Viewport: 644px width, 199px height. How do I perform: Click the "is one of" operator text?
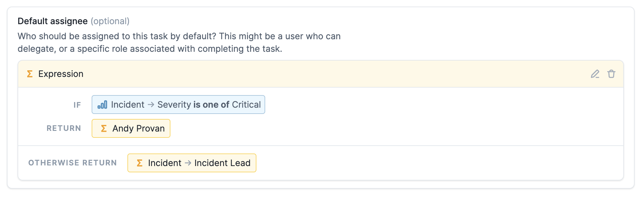211,105
